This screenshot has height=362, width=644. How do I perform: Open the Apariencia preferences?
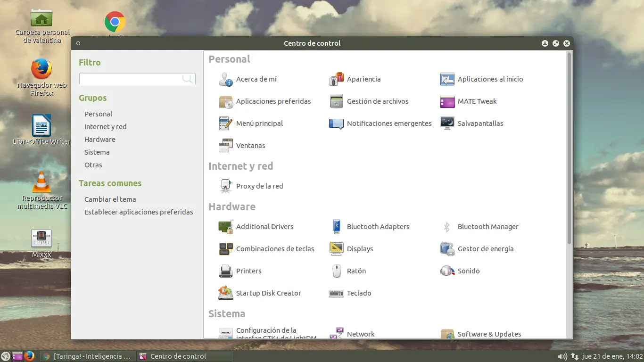(355, 79)
